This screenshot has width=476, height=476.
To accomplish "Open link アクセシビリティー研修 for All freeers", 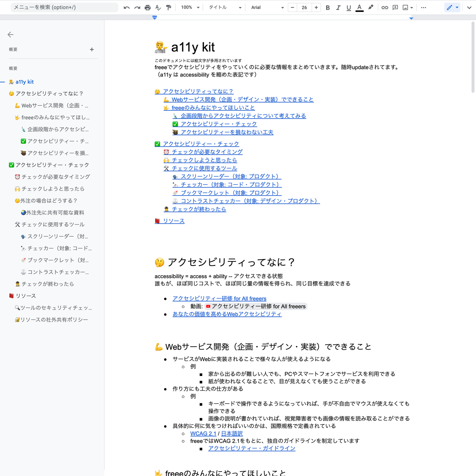I will [x=219, y=299].
